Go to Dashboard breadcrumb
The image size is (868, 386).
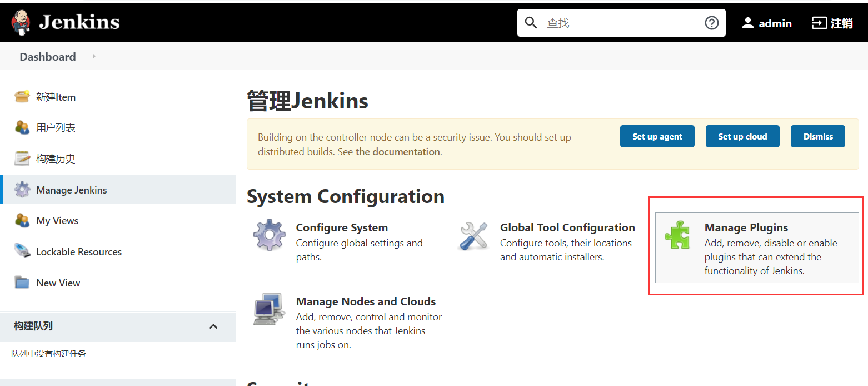[x=48, y=57]
